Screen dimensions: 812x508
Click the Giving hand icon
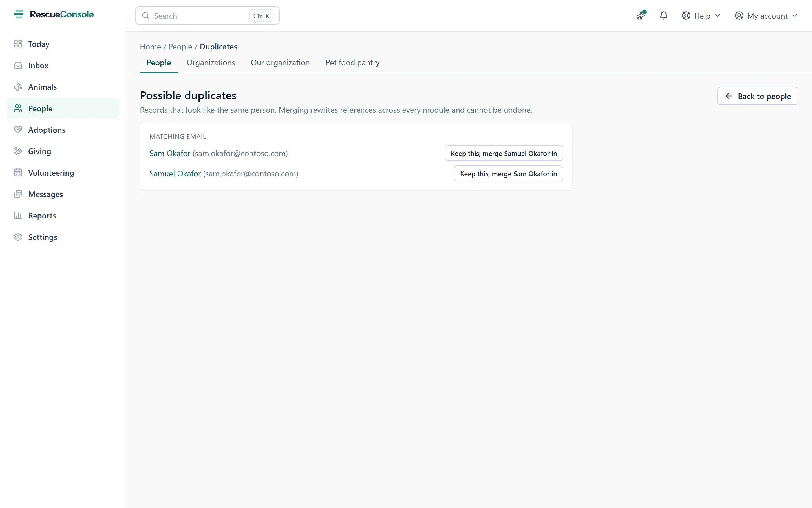pos(18,151)
